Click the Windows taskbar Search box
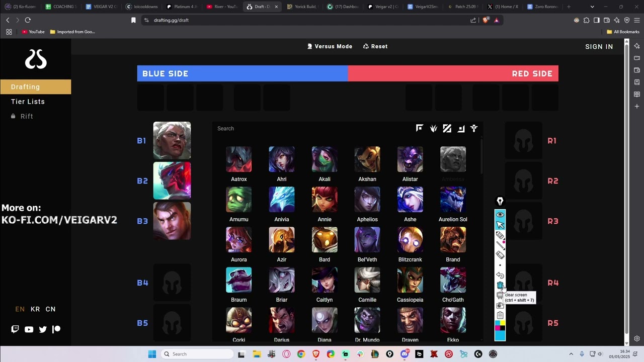This screenshot has height=362, width=644. pos(196,354)
